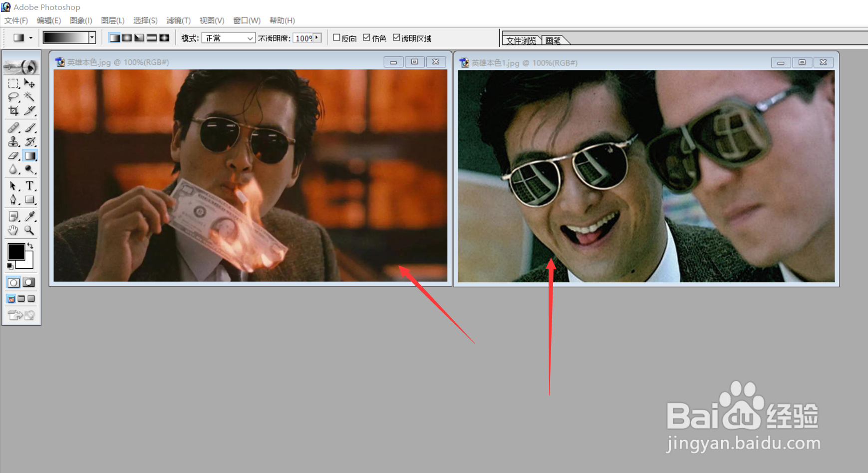The image size is (868, 473).
Task: Choose the Reflected Gradient style
Action: [152, 38]
